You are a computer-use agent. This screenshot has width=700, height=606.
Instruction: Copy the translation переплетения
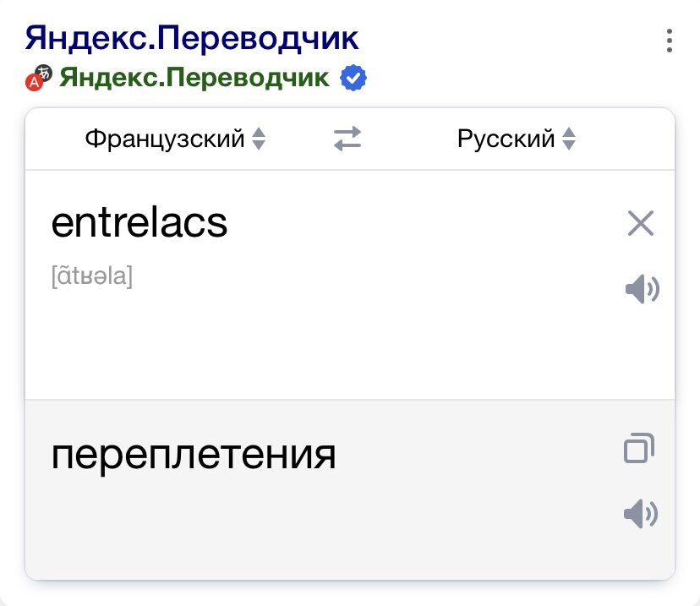coord(637,447)
